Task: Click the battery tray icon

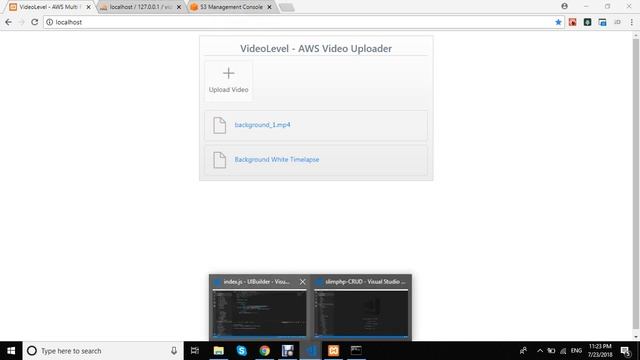Action: [551, 351]
